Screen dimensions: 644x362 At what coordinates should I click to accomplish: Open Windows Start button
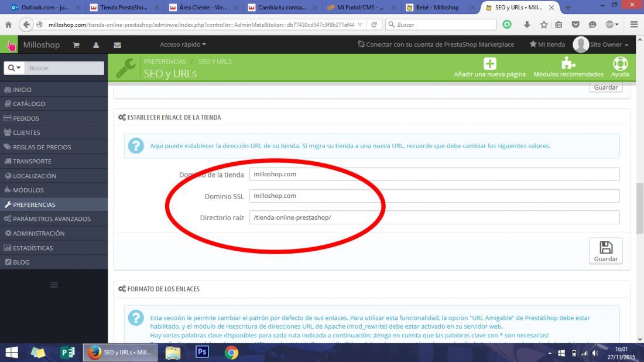12,353
